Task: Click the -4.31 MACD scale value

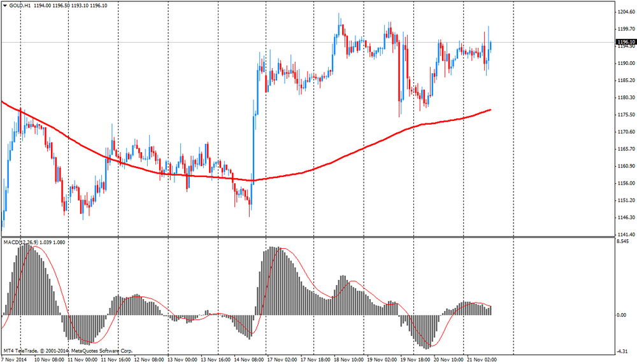Action: (622, 351)
